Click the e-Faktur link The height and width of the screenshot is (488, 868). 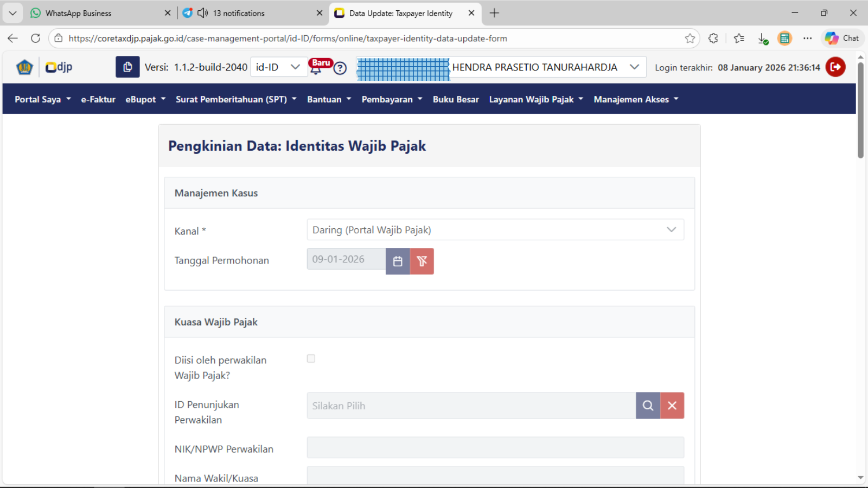[98, 99]
